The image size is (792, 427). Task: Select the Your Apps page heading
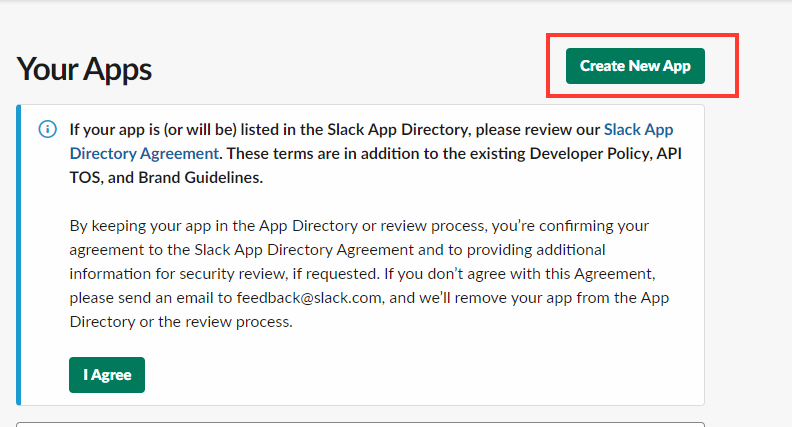point(84,69)
